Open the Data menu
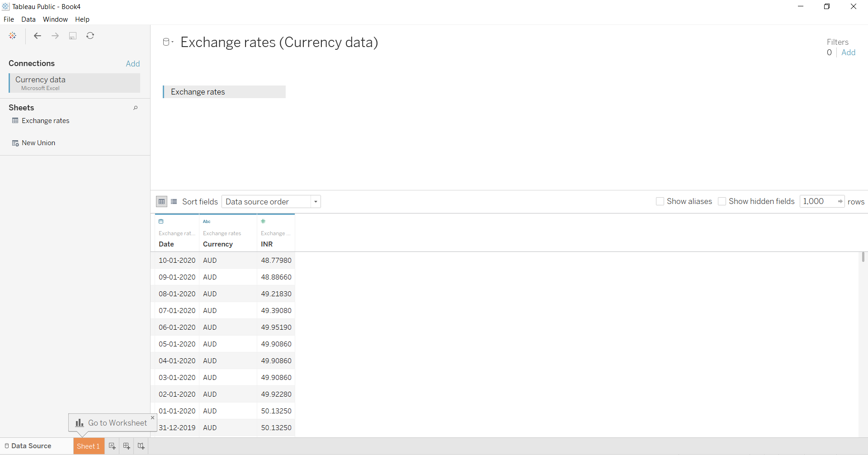Screen dimensions: 868x455 point(28,19)
